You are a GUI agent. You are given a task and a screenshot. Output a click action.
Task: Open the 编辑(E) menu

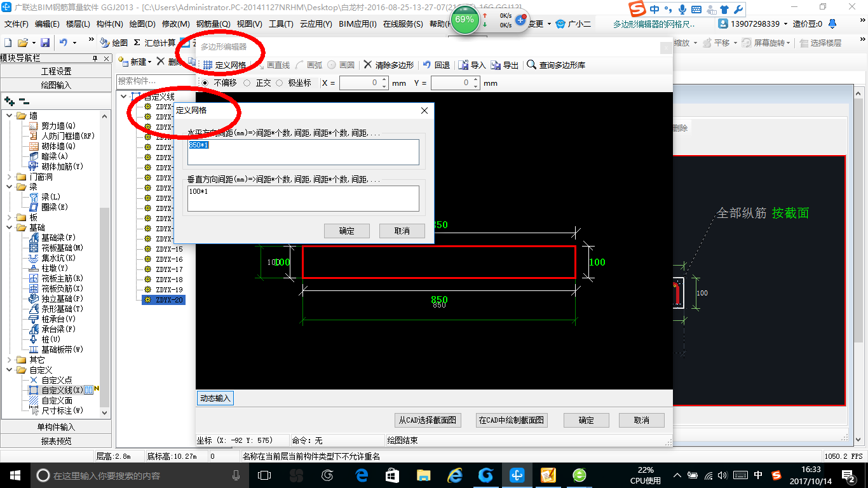[x=47, y=24]
